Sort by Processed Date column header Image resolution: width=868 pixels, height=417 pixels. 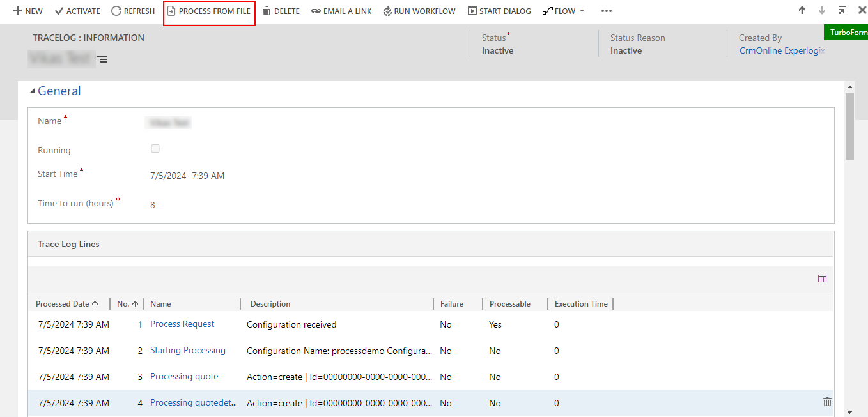(67, 304)
